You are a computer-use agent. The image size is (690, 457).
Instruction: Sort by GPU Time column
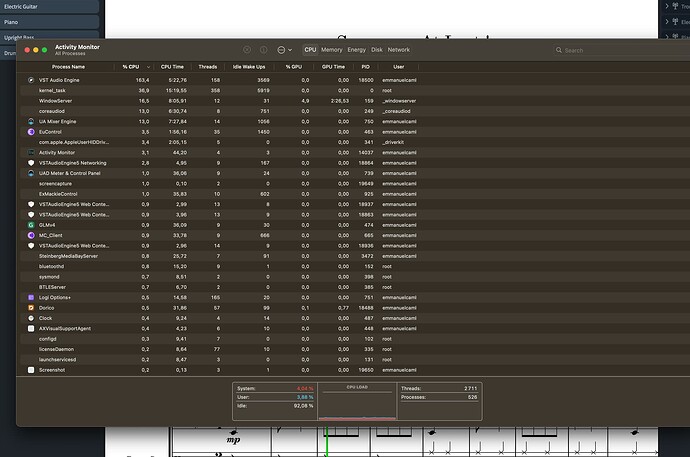[x=333, y=67]
